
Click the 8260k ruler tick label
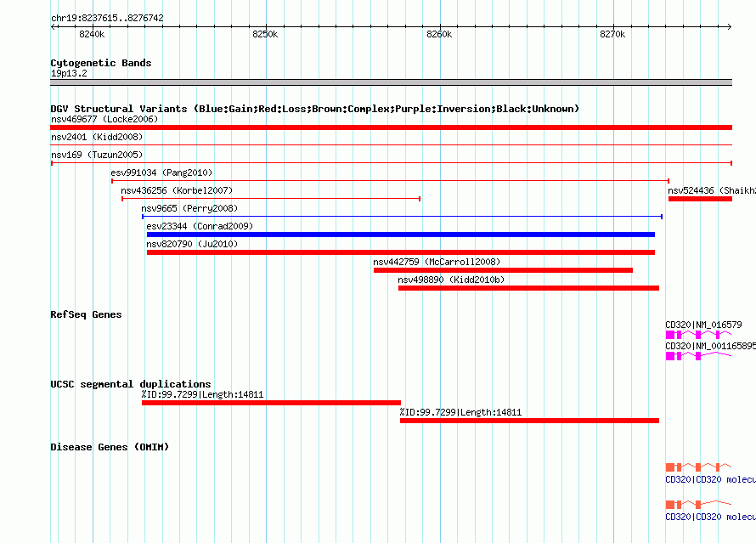439,34
